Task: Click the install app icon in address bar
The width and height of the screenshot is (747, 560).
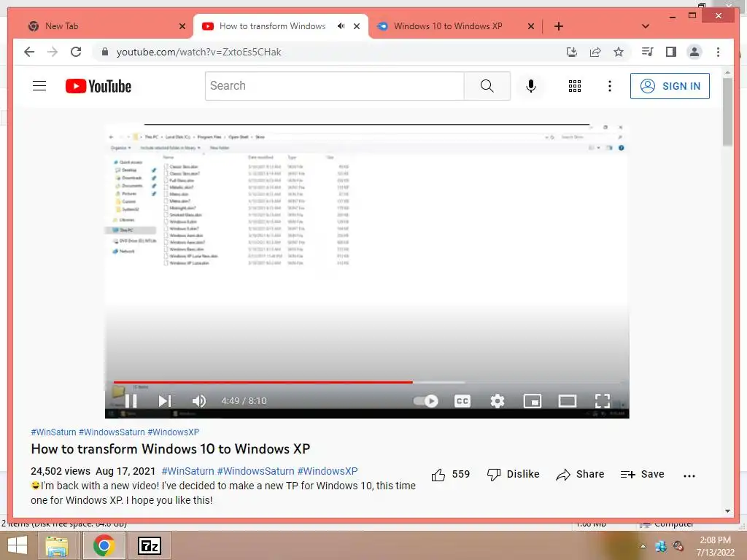Action: (572, 52)
